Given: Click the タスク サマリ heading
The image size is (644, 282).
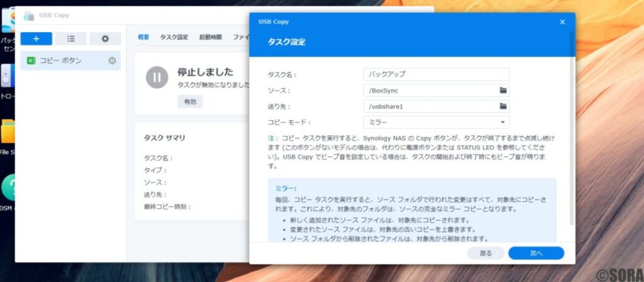Looking at the screenshot, I should (x=164, y=138).
